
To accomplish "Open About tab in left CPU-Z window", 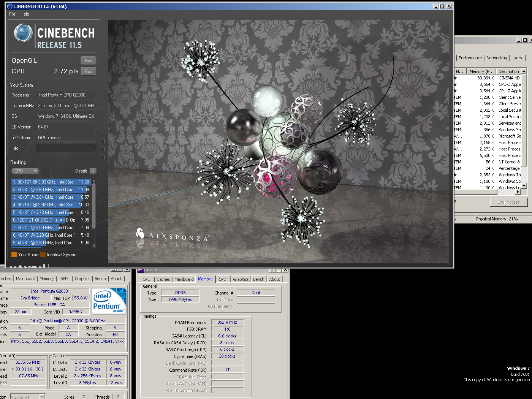I will (x=116, y=279).
